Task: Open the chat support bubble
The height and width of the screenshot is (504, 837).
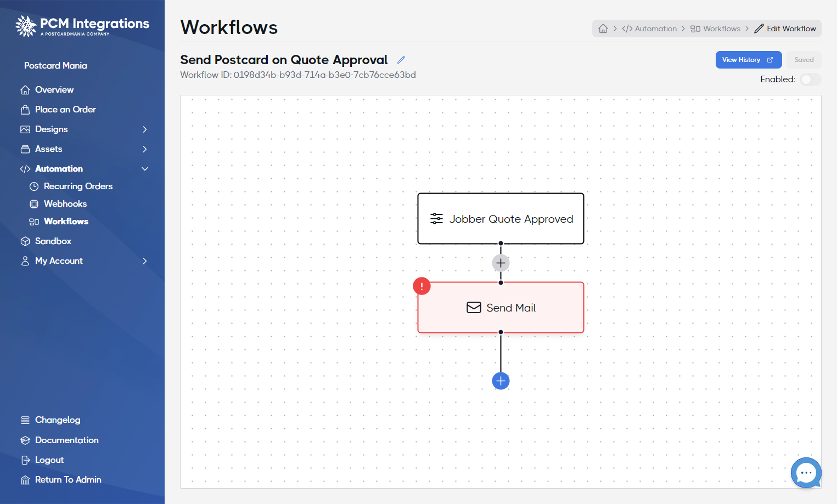Action: point(806,472)
